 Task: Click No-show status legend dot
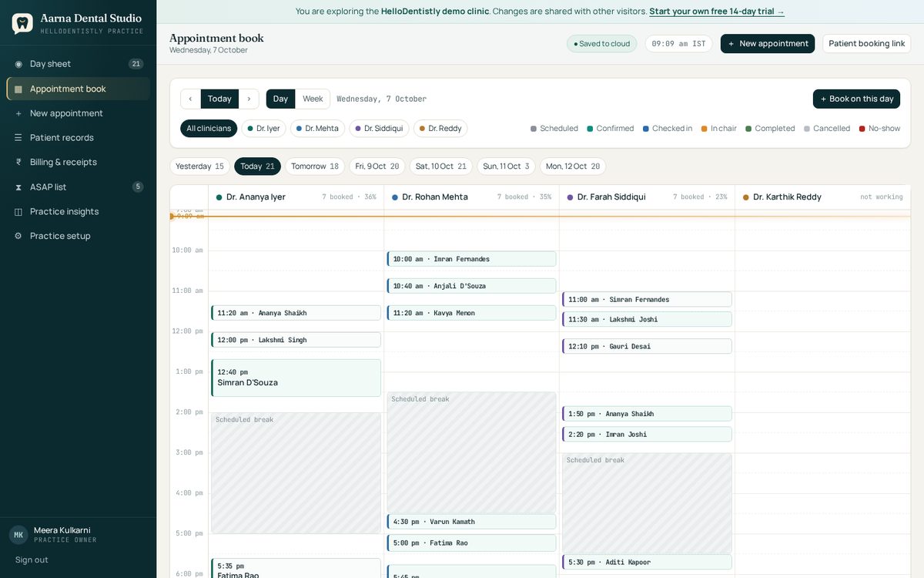[x=862, y=129]
